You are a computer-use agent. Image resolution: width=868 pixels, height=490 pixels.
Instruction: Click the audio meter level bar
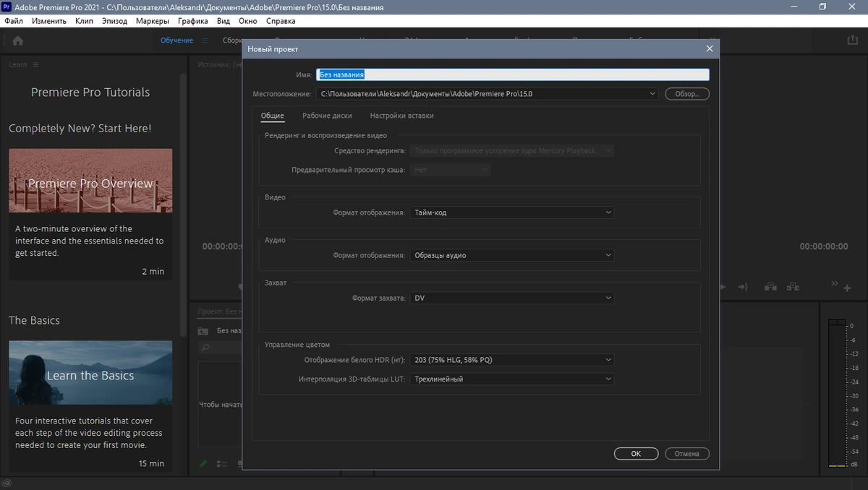point(836,392)
